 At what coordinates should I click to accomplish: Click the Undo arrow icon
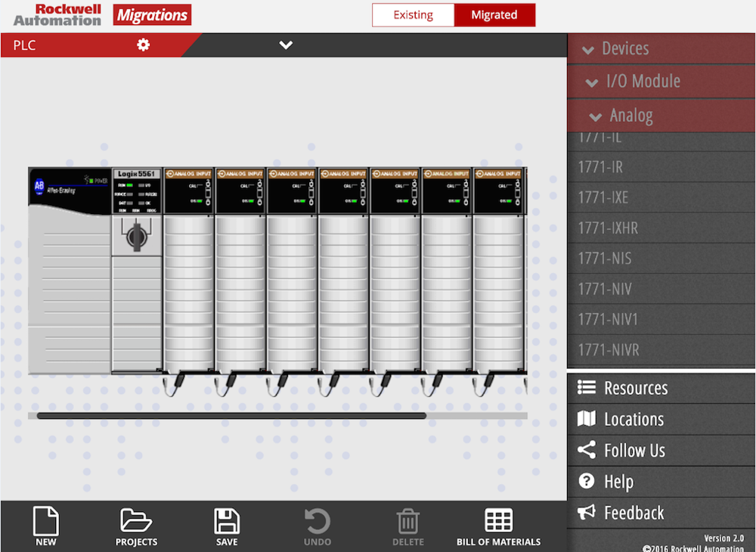[x=318, y=522]
